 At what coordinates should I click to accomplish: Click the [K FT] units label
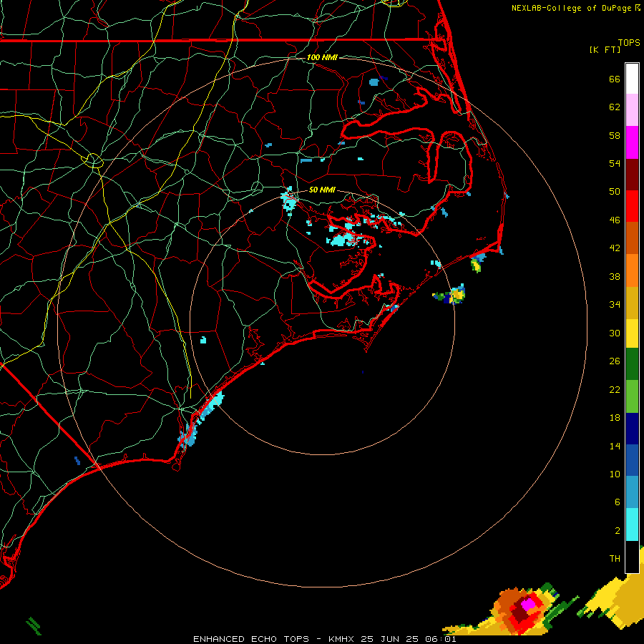[x=605, y=49]
